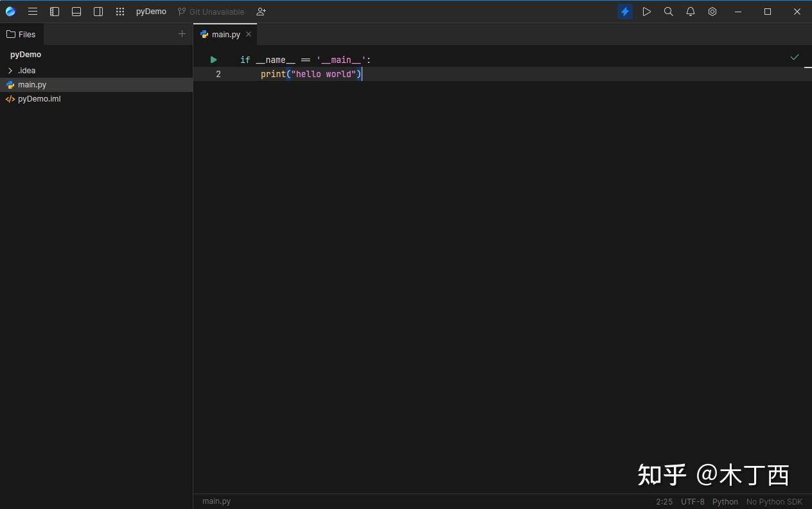Open Search with the magnifier icon

pyautogui.click(x=668, y=11)
